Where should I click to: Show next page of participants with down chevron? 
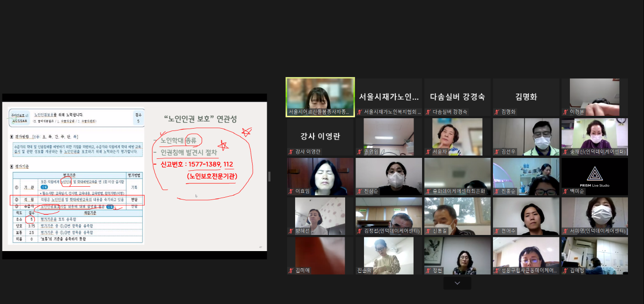(x=457, y=283)
